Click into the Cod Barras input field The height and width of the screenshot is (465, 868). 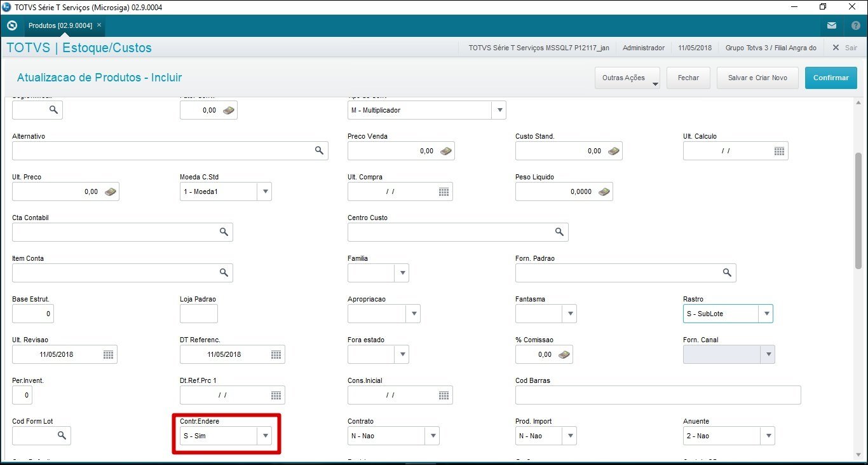(x=658, y=395)
